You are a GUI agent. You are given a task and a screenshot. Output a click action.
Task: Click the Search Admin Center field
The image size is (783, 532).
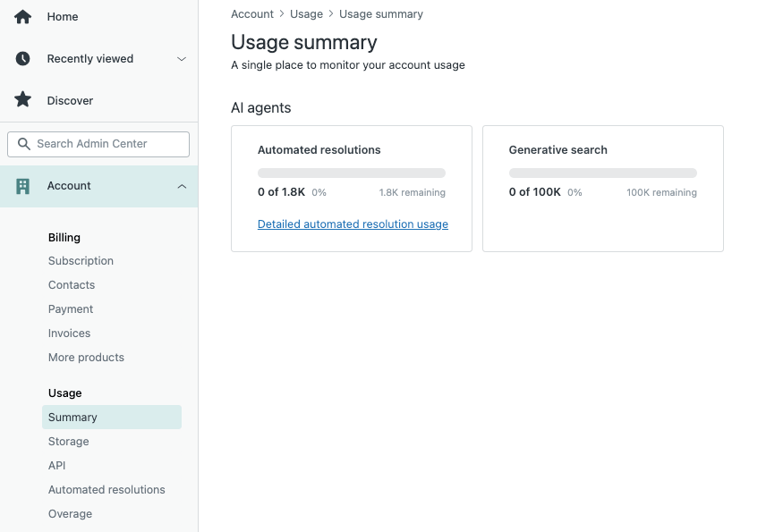98,144
